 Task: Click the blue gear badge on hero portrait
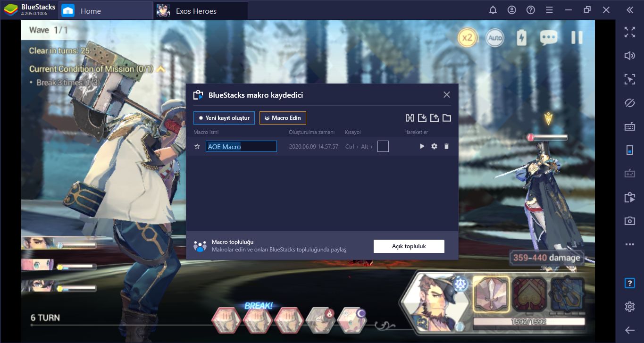point(460,284)
